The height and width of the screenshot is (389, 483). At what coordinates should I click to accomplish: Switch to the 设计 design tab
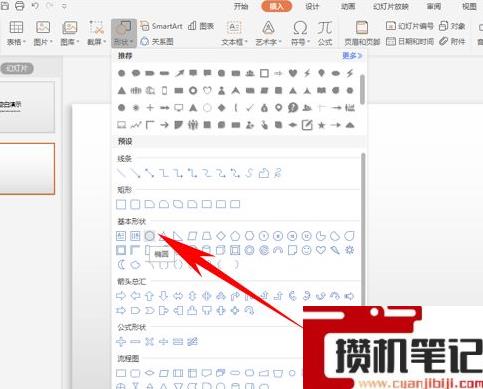click(312, 6)
